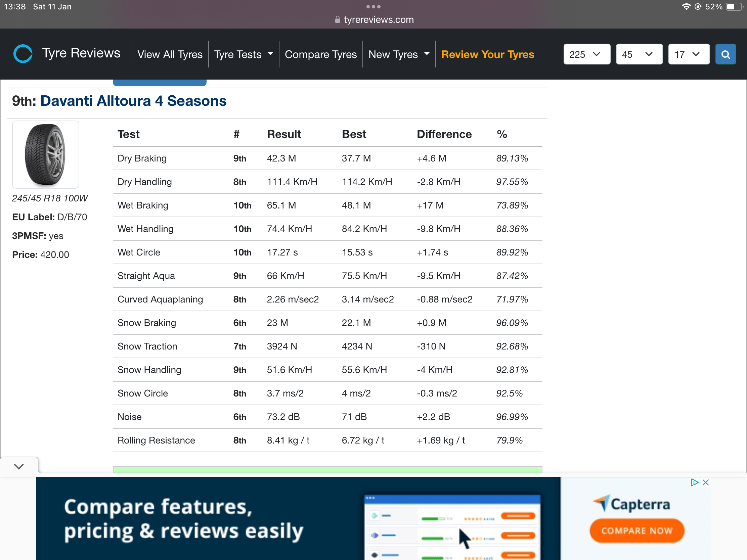747x560 pixels.
Task: Close the Capterra ad with X icon
Action: click(x=705, y=482)
